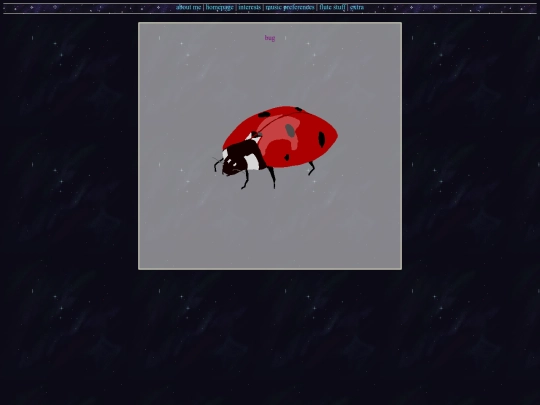Visit the "music preferences" page link
540x405 pixels.
pos(290,7)
